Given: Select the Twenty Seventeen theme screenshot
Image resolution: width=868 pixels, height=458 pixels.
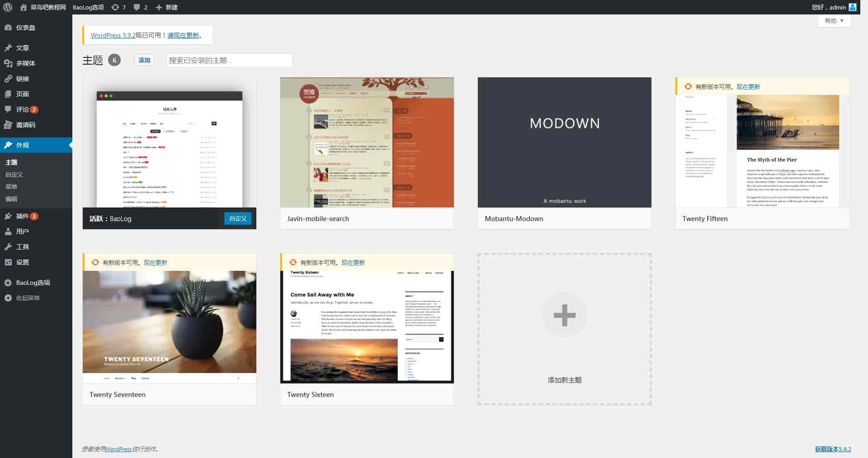Looking at the screenshot, I should [x=169, y=327].
